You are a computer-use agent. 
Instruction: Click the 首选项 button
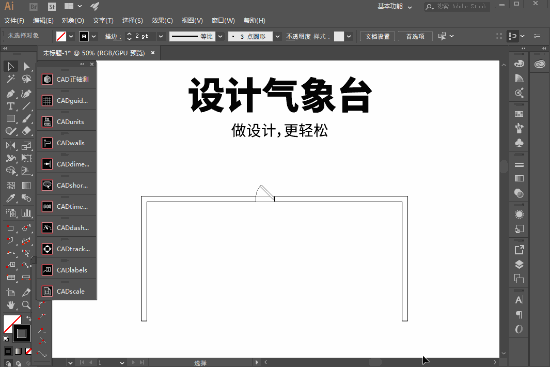click(415, 36)
